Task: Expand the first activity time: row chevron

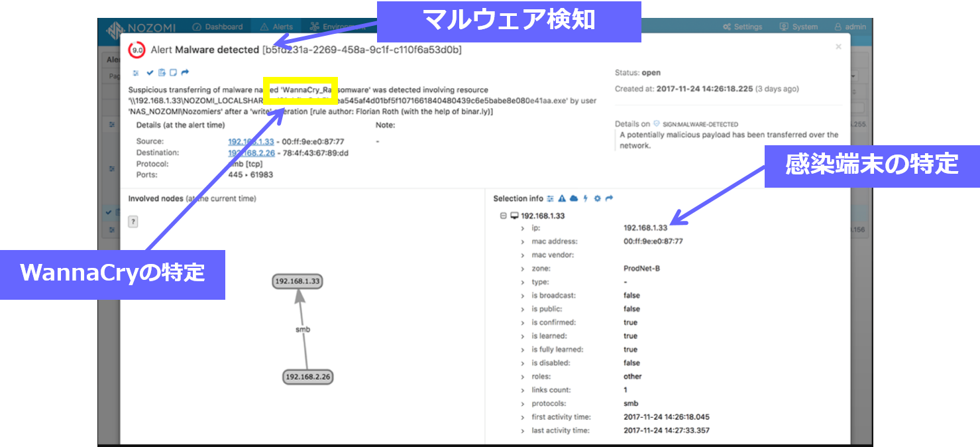Action: click(x=522, y=417)
